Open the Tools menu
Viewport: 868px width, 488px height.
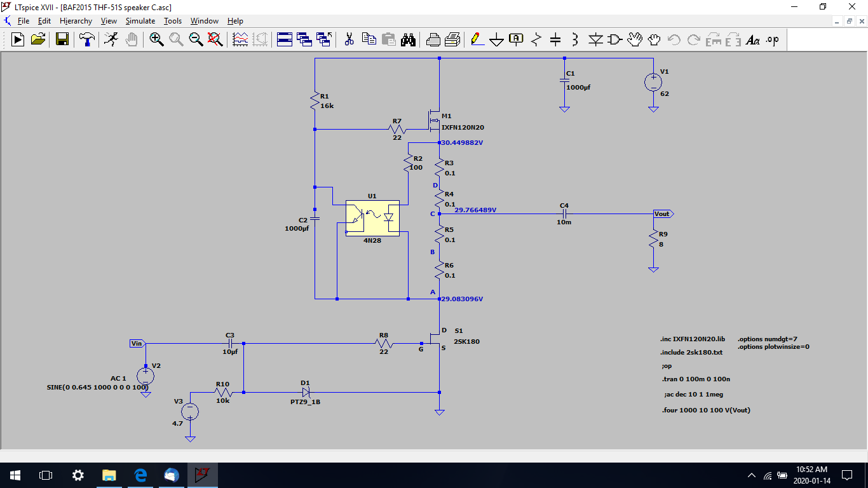tap(173, 21)
